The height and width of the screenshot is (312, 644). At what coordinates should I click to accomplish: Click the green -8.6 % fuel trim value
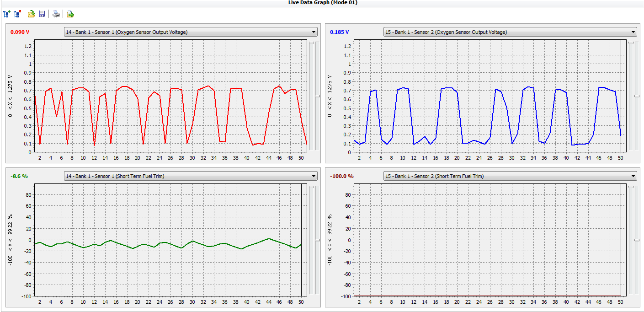click(x=19, y=176)
